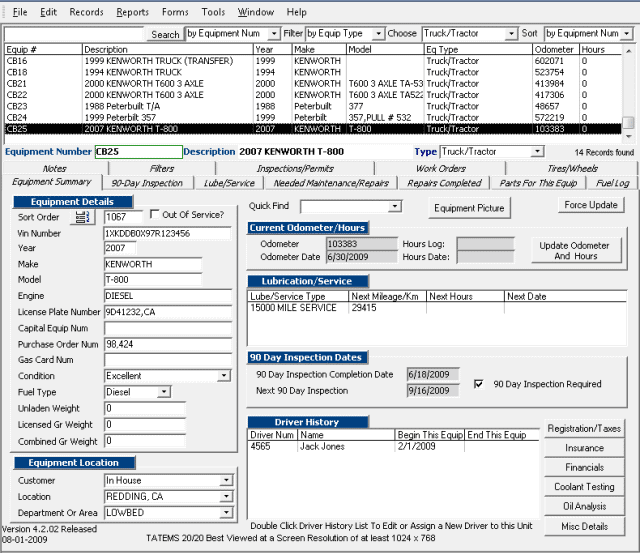This screenshot has width=640, height=553.
Task: Open the Fuel Log tab
Action: (x=612, y=183)
